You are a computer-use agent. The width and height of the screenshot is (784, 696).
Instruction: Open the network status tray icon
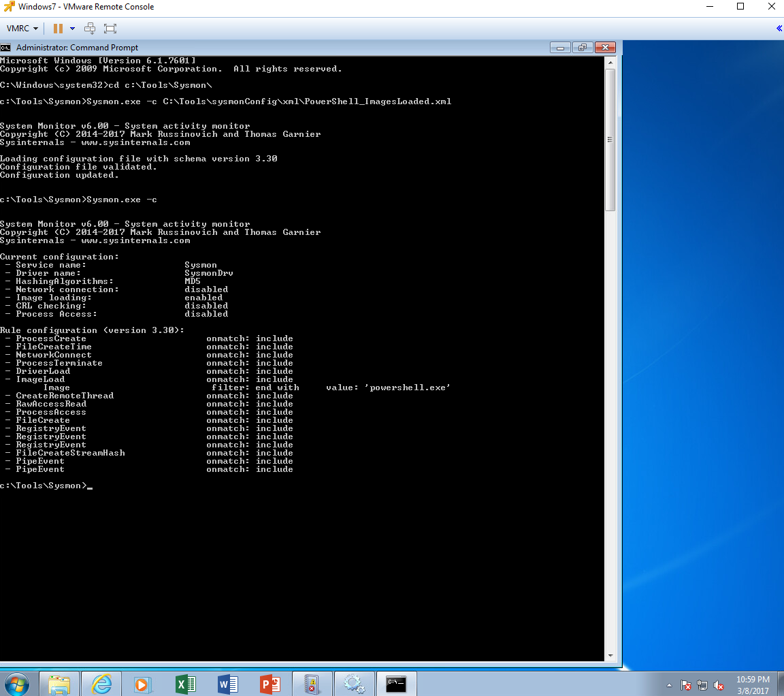click(702, 686)
